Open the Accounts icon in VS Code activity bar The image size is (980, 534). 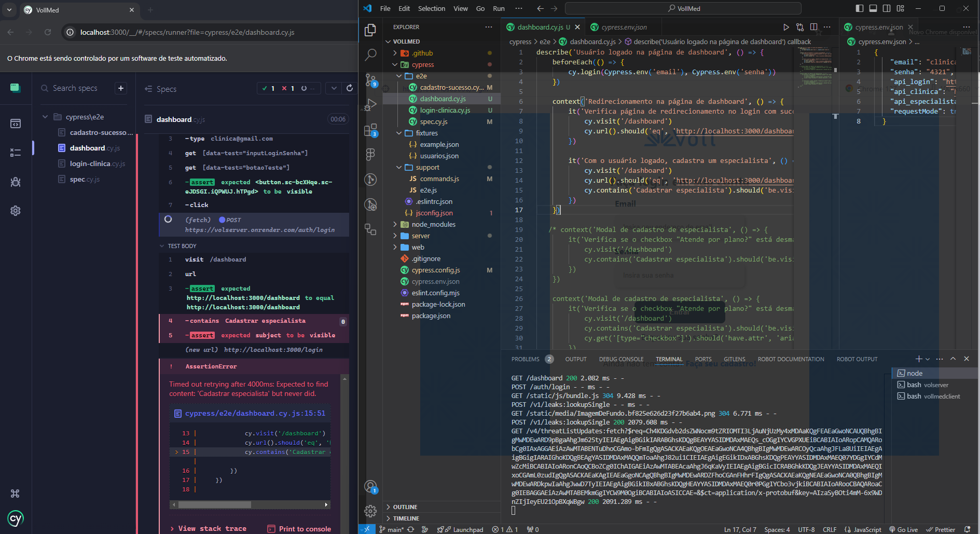370,487
